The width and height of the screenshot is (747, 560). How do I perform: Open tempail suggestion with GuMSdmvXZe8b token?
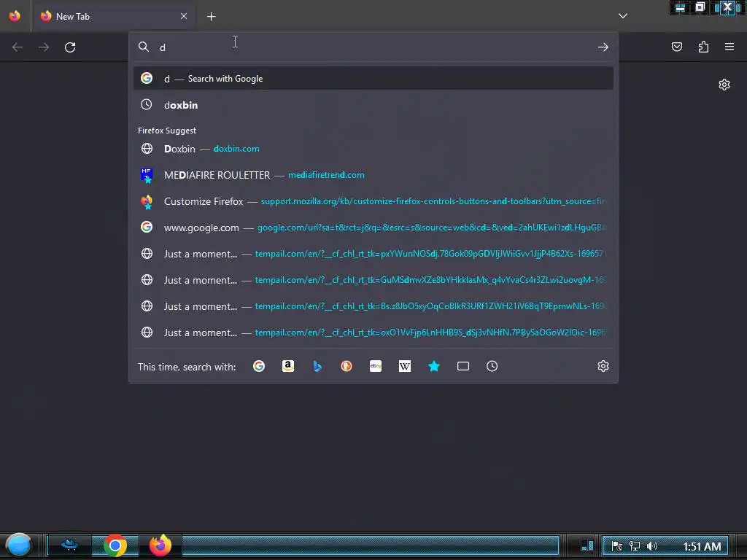(x=373, y=280)
